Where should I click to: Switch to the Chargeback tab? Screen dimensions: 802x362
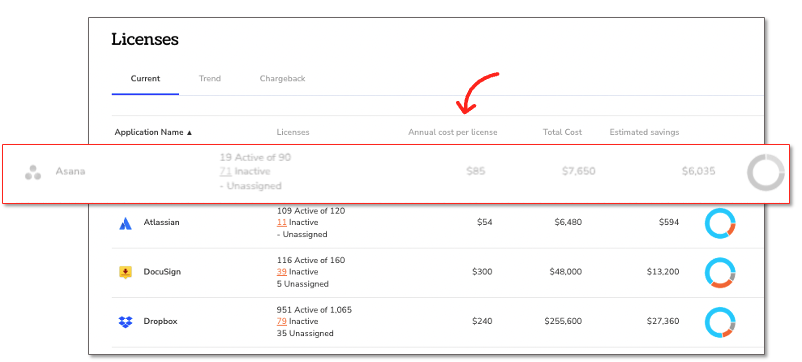click(x=282, y=79)
